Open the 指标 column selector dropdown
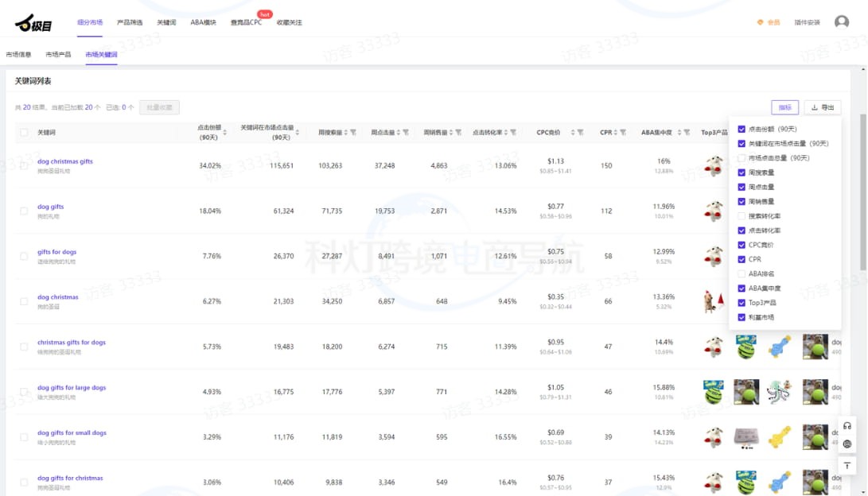 784,107
